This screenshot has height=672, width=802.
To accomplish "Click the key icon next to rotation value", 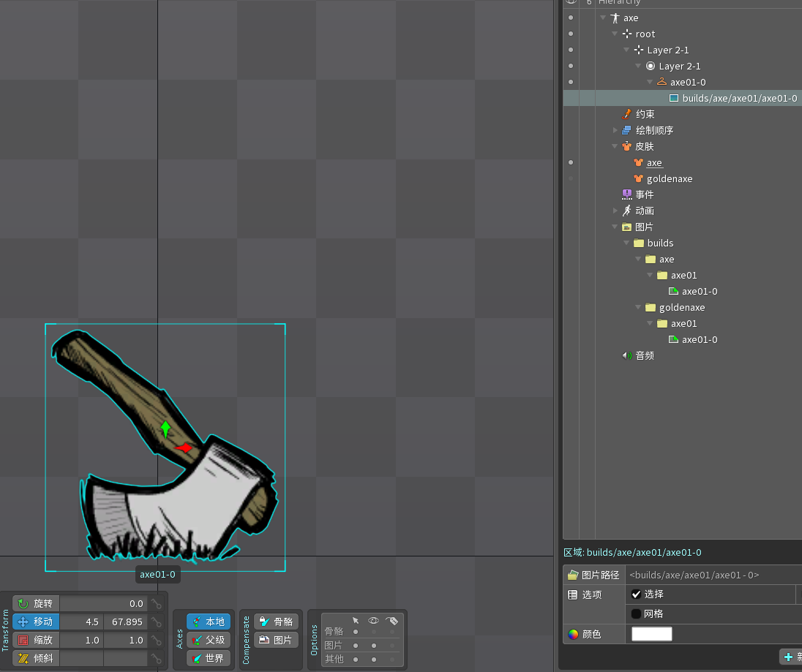I will click(156, 604).
